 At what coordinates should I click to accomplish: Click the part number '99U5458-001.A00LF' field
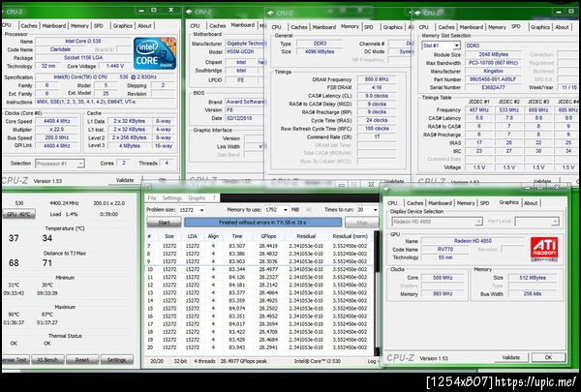tap(493, 79)
